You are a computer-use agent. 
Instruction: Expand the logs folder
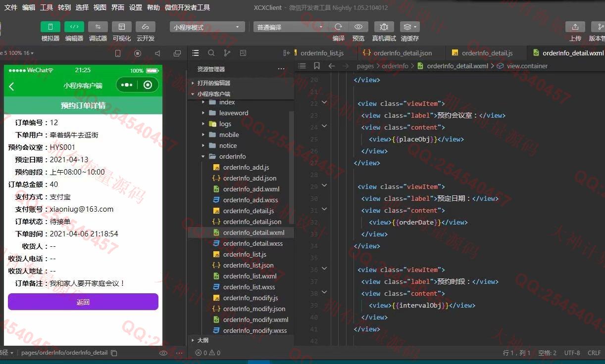[x=241, y=124]
